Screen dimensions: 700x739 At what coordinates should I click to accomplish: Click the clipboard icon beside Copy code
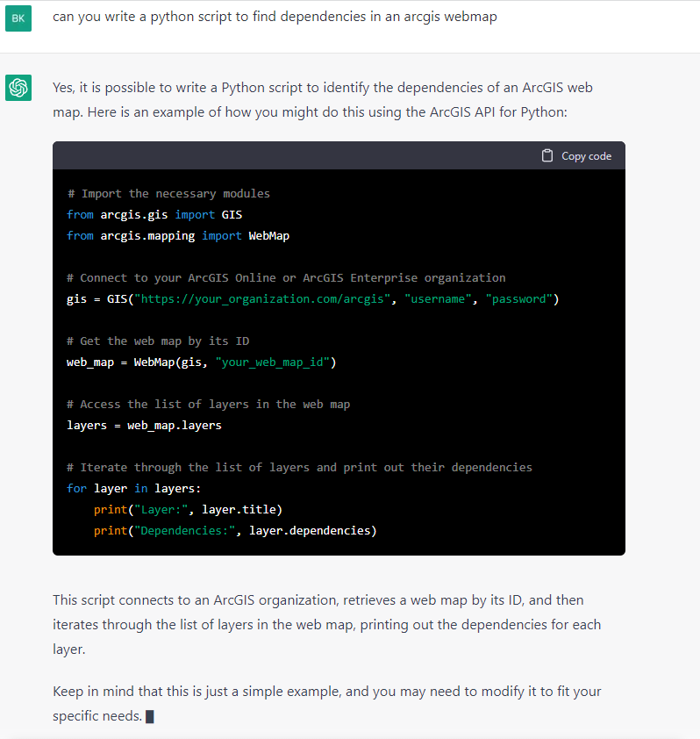pos(546,155)
